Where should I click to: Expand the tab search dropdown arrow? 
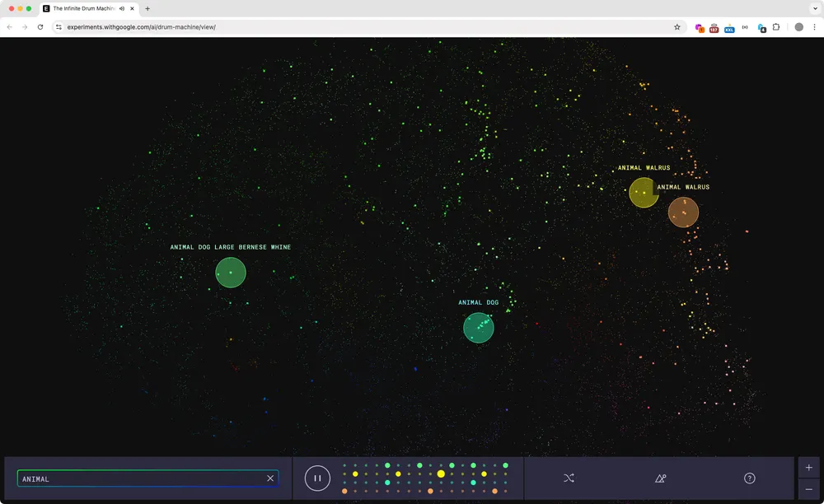(x=815, y=8)
